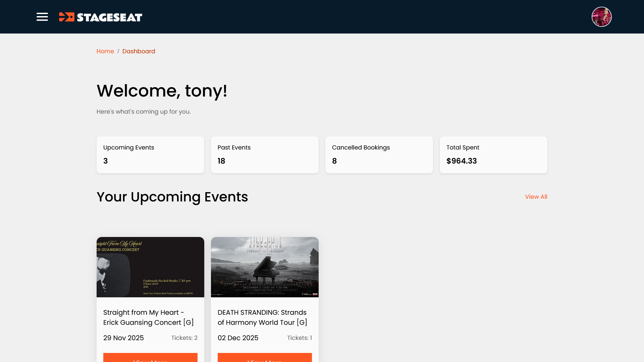Open the Total Spent card
Image resolution: width=644 pixels, height=362 pixels.
click(493, 155)
